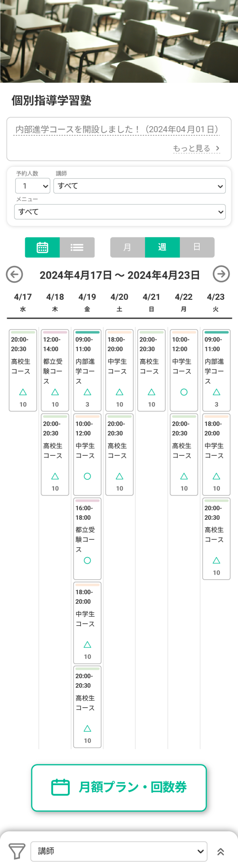
Task: Switch to list view icon
Action: (77, 247)
